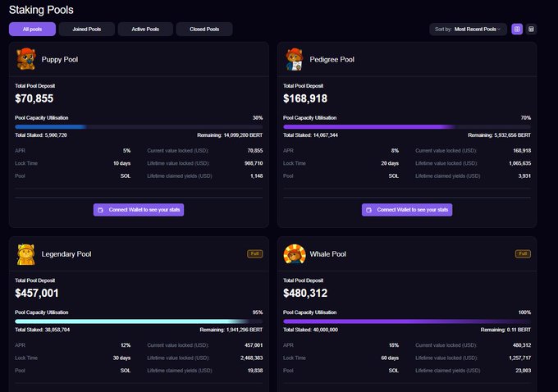Click the 30% utilisation percentage in Puppy Pool
Image resolution: width=558 pixels, height=392 pixels.
pyautogui.click(x=258, y=118)
